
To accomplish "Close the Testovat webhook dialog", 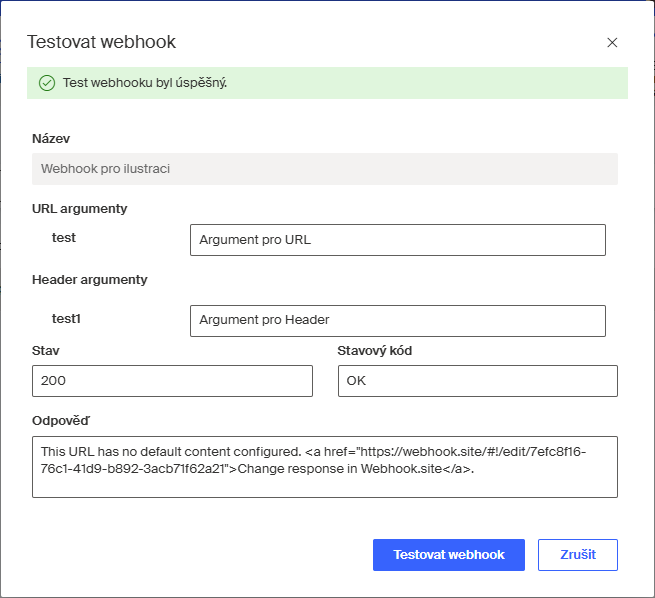I will pos(612,43).
